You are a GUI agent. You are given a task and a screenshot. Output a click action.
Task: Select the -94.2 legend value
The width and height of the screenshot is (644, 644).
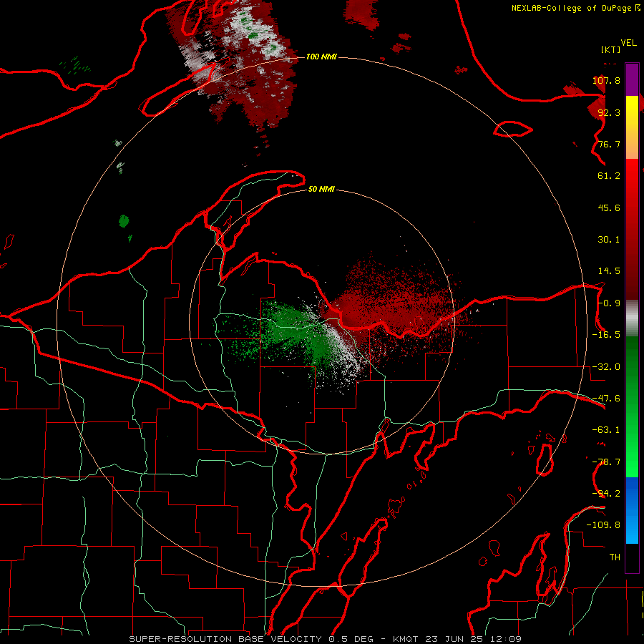[x=606, y=494]
